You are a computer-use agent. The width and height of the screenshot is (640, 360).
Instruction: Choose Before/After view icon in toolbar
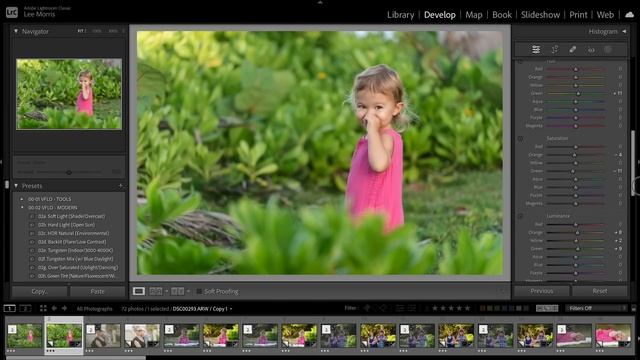[x=178, y=291]
